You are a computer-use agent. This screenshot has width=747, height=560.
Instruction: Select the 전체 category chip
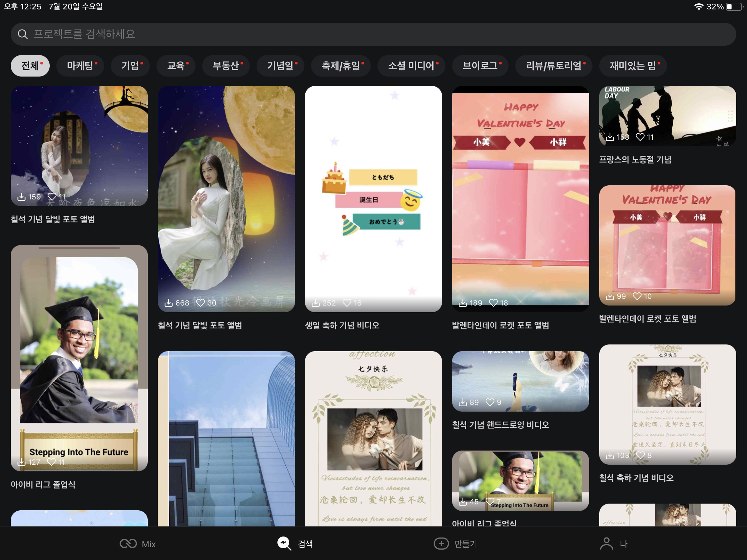(30, 65)
